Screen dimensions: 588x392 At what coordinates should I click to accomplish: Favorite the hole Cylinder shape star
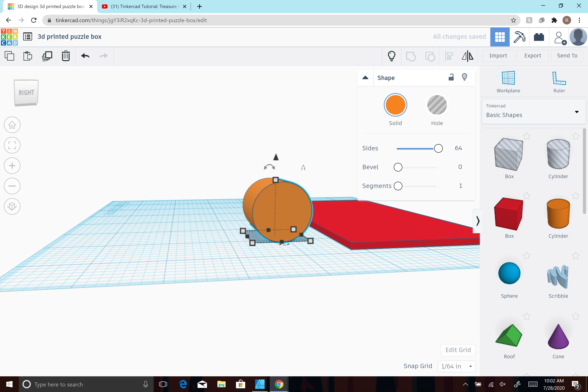point(575,136)
